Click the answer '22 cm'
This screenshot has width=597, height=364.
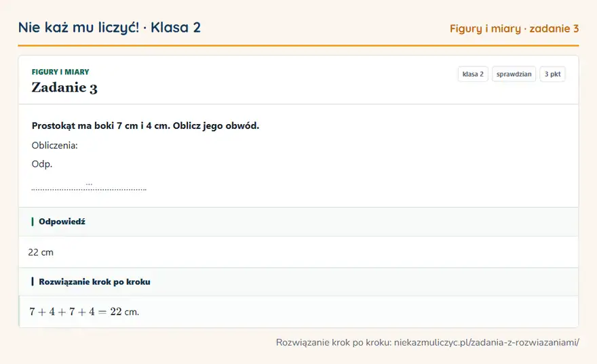pyautogui.click(x=41, y=252)
